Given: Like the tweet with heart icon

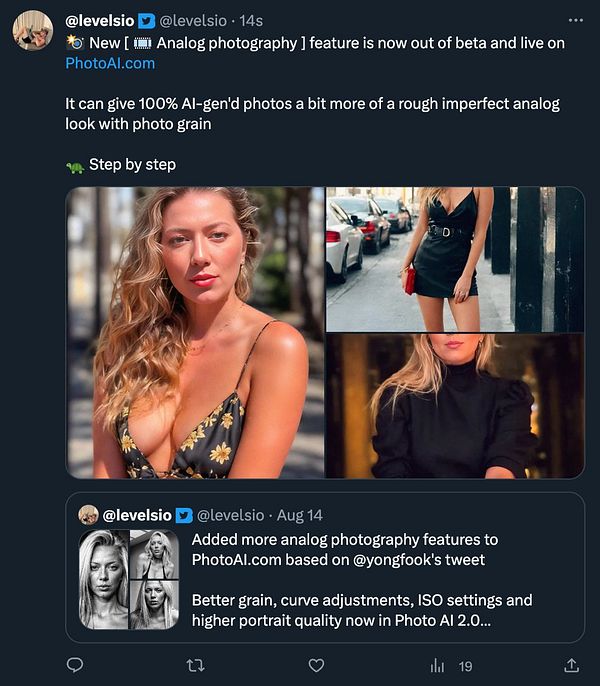Looking at the screenshot, I should tap(316, 665).
